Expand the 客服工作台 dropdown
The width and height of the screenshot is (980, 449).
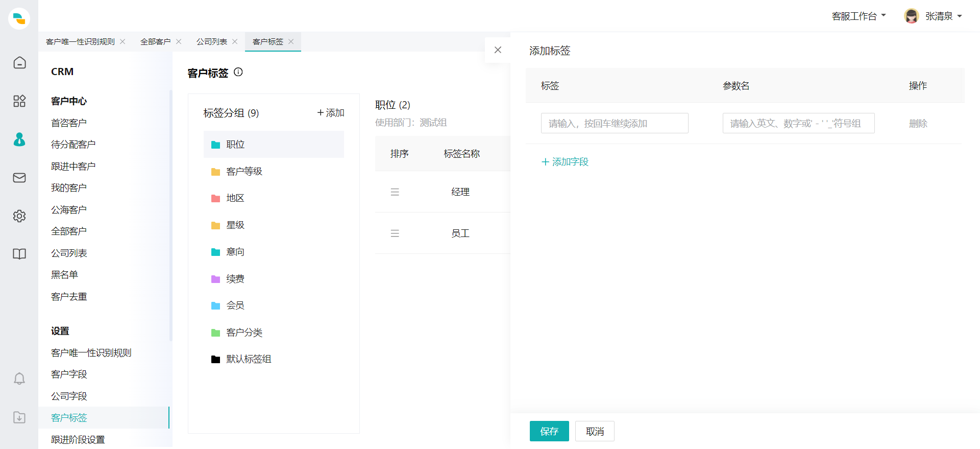point(859,16)
